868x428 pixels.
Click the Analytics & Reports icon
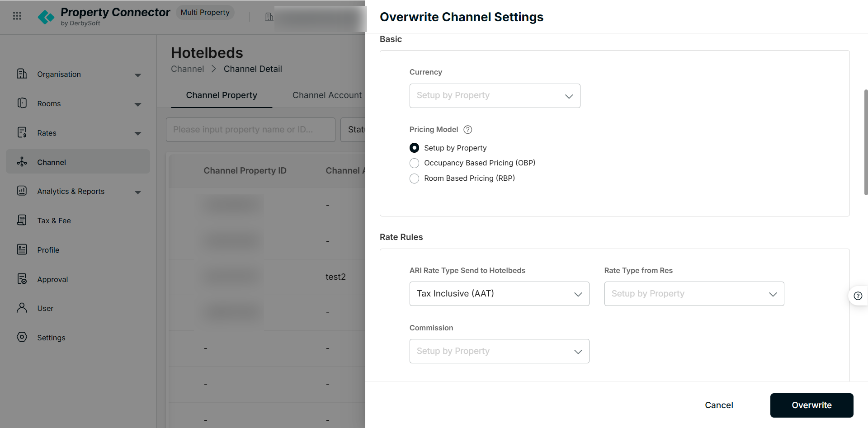(22, 191)
